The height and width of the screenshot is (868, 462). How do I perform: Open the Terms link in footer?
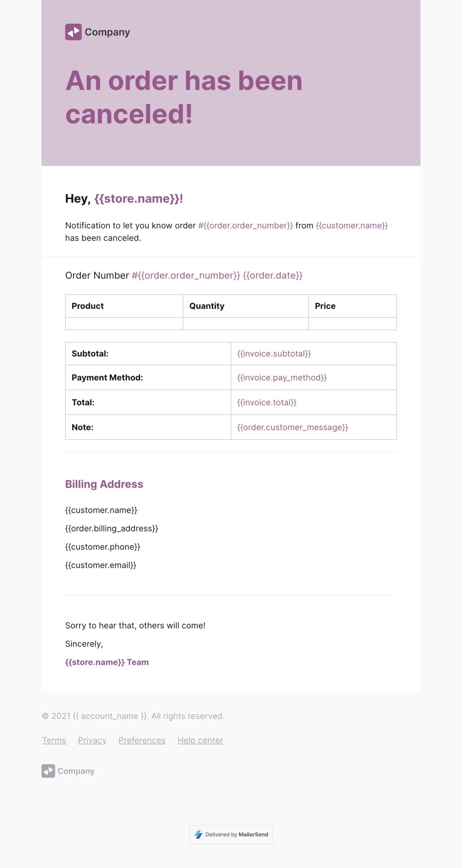(x=54, y=740)
